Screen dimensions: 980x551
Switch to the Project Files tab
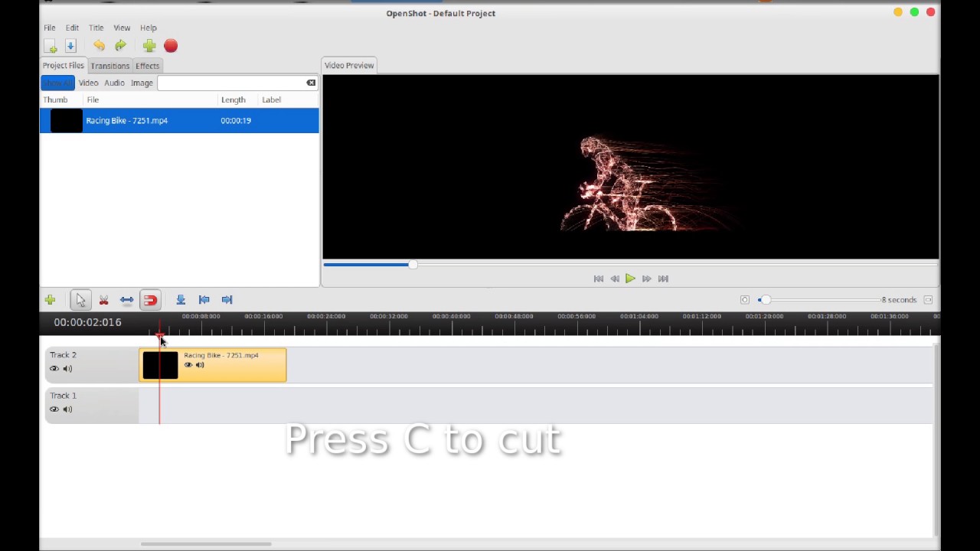point(64,66)
